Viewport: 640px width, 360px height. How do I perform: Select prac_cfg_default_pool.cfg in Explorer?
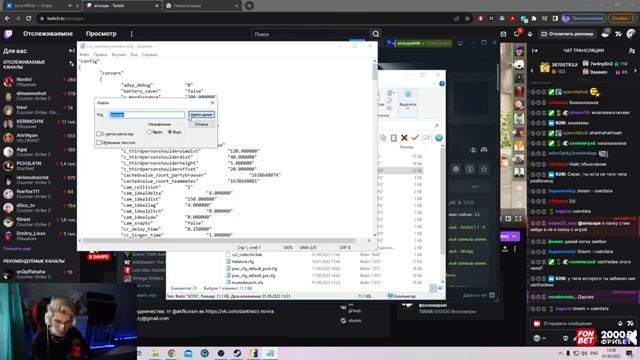tap(254, 269)
